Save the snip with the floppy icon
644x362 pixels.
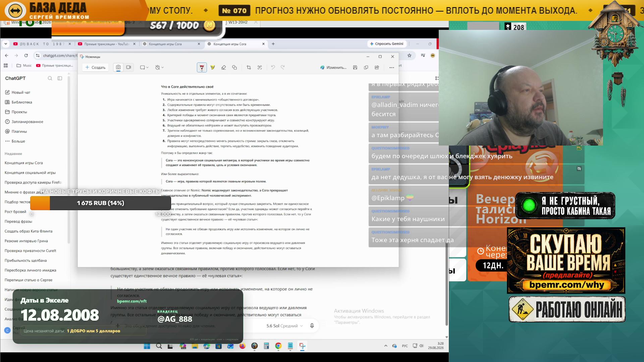(x=355, y=67)
